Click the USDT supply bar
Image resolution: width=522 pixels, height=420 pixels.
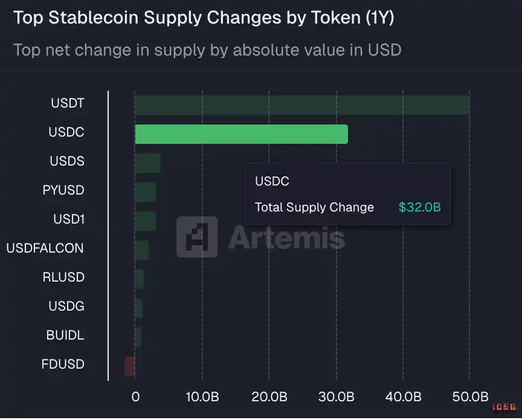pyautogui.click(x=301, y=105)
